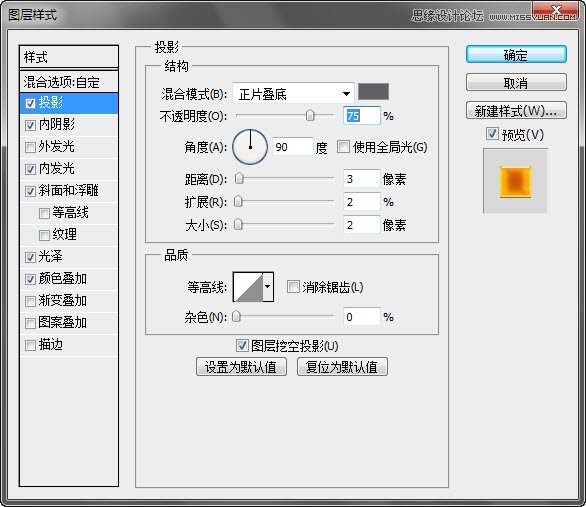Click the orange style preview thumbnail
The image size is (586, 507).
point(515,182)
